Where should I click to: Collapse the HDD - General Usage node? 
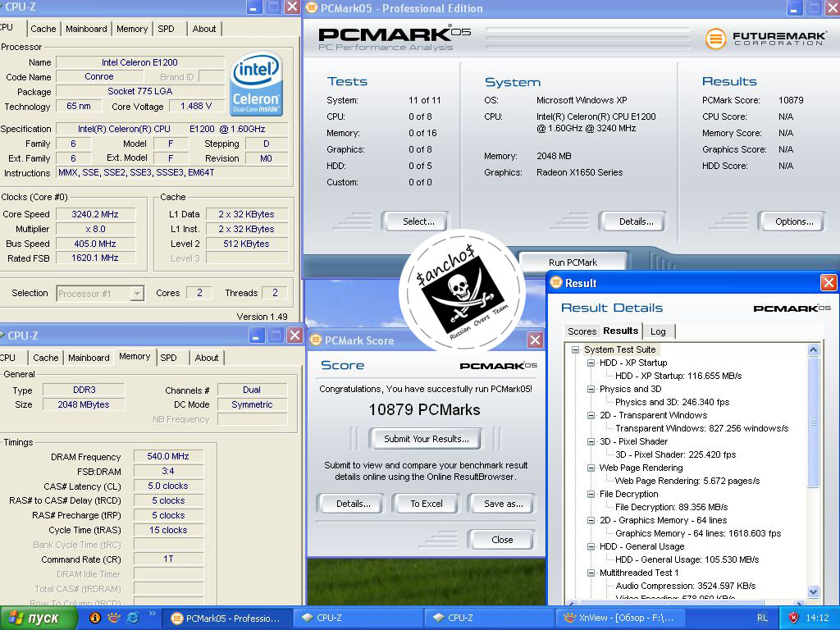tap(591, 546)
